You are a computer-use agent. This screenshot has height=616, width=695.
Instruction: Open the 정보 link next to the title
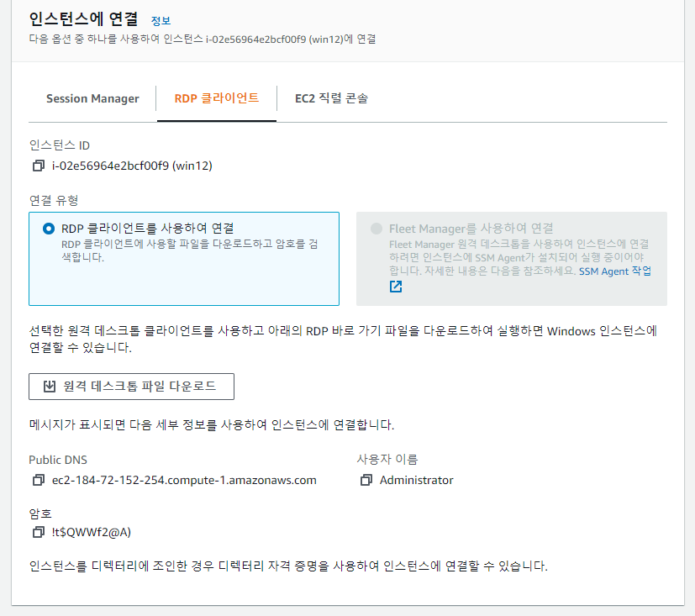pos(161,21)
